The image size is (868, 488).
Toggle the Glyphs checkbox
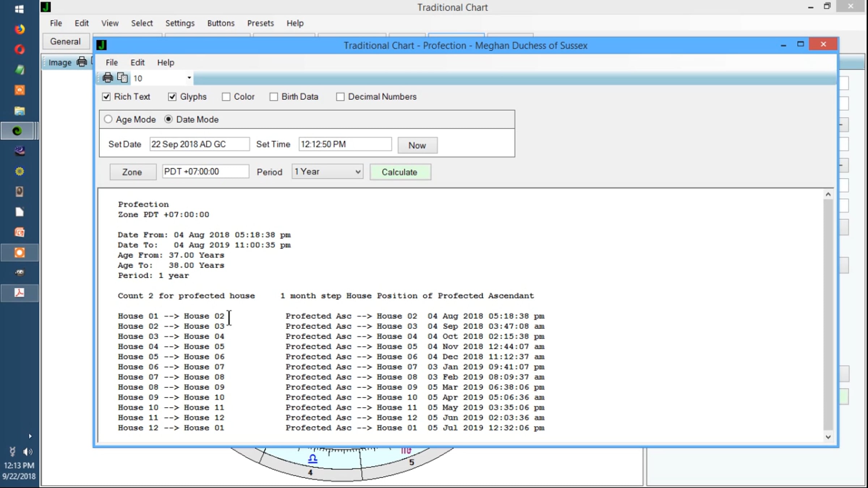[172, 97]
